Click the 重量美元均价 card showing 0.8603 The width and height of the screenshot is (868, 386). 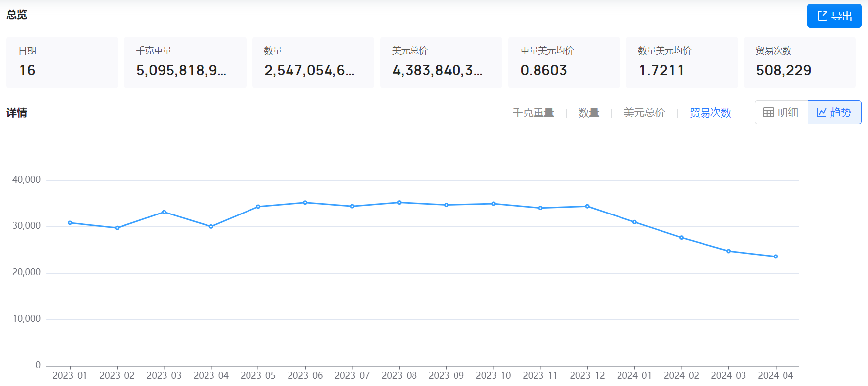click(564, 62)
